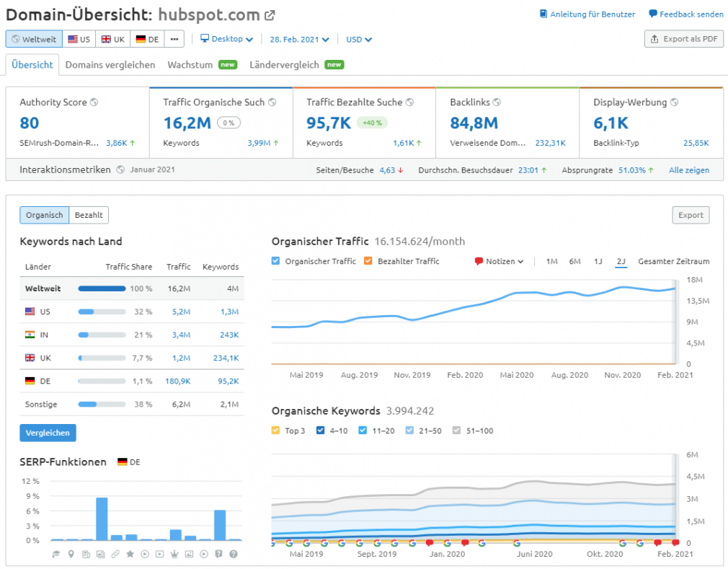This screenshot has width=728, height=569.
Task: Click Export als PDF button
Action: 684,38
